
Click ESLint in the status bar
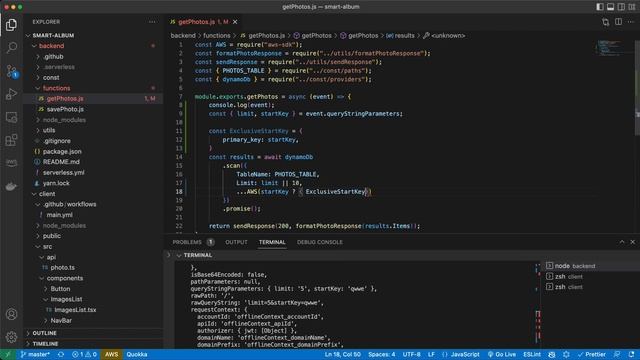(x=532, y=354)
